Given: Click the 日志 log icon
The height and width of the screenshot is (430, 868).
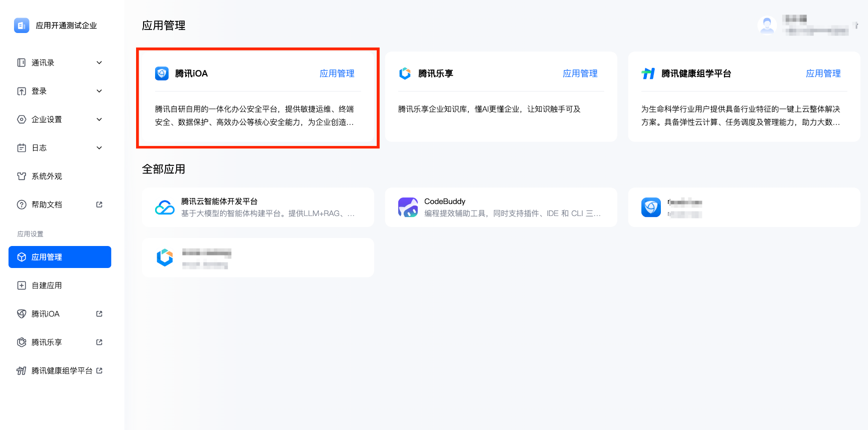Looking at the screenshot, I should coord(22,148).
